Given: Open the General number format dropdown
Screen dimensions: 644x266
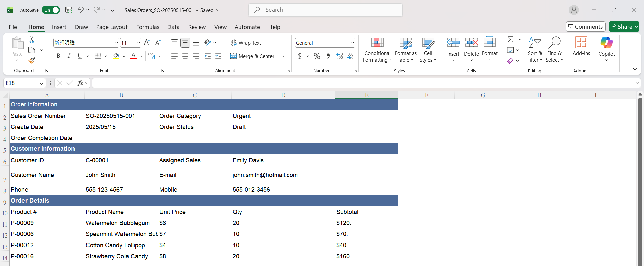Looking at the screenshot, I should (352, 43).
